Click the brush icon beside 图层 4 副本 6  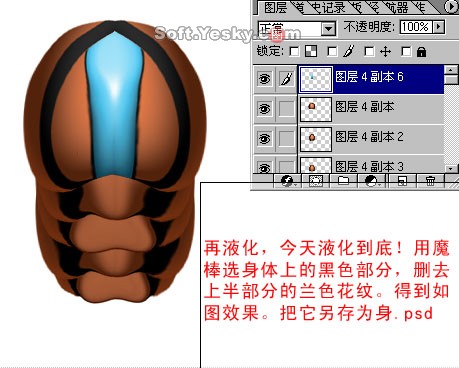coord(287,79)
